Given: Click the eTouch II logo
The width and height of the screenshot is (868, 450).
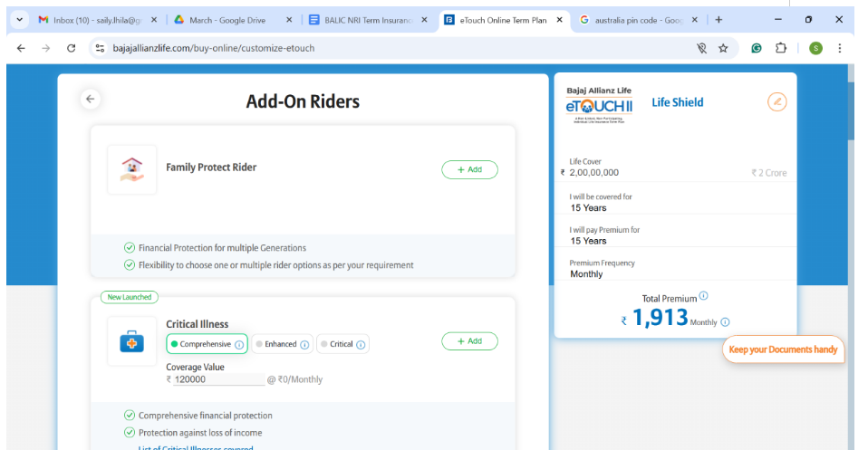Looking at the screenshot, I should coord(598,105).
